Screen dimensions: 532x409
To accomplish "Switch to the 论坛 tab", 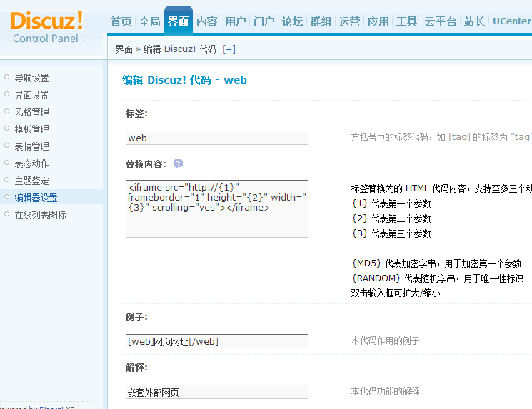I will click(x=293, y=21).
